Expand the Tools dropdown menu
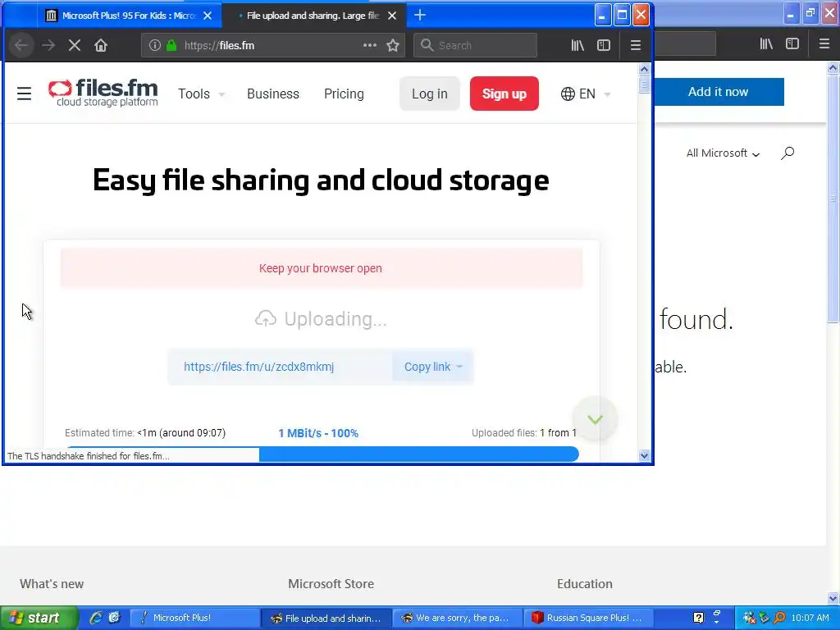The image size is (840, 630). [201, 94]
